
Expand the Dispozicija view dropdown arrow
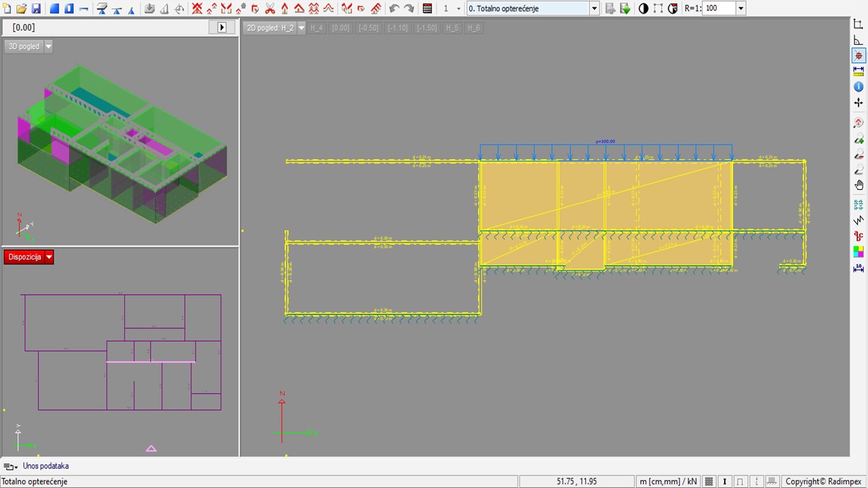(49, 257)
